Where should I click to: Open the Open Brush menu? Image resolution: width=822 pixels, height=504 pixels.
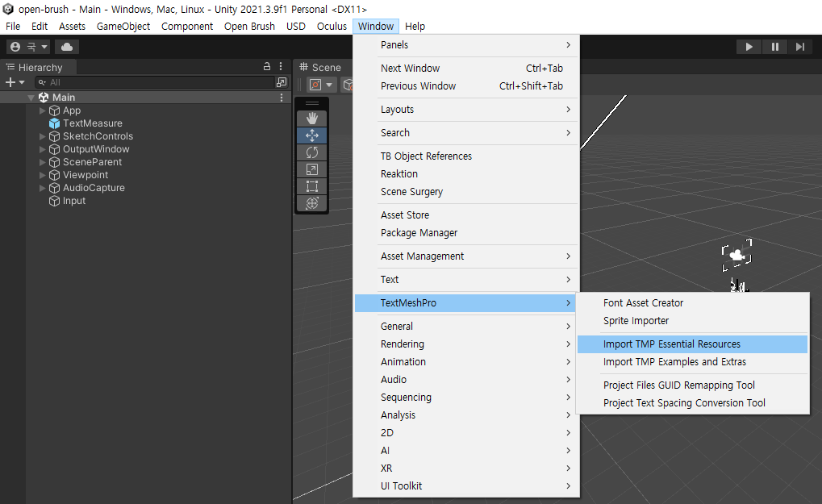click(x=249, y=26)
